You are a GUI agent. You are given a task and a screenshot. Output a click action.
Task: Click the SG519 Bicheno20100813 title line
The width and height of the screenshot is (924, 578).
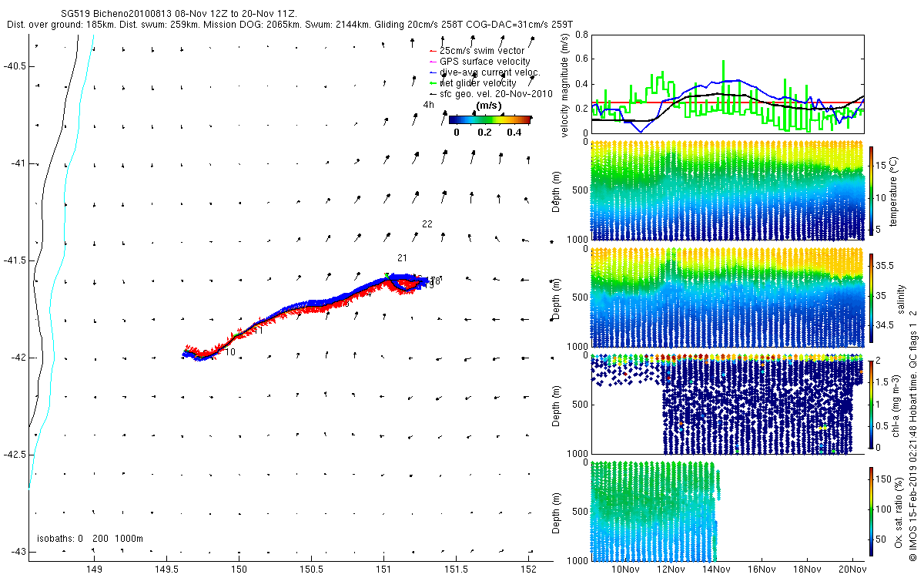179,14
